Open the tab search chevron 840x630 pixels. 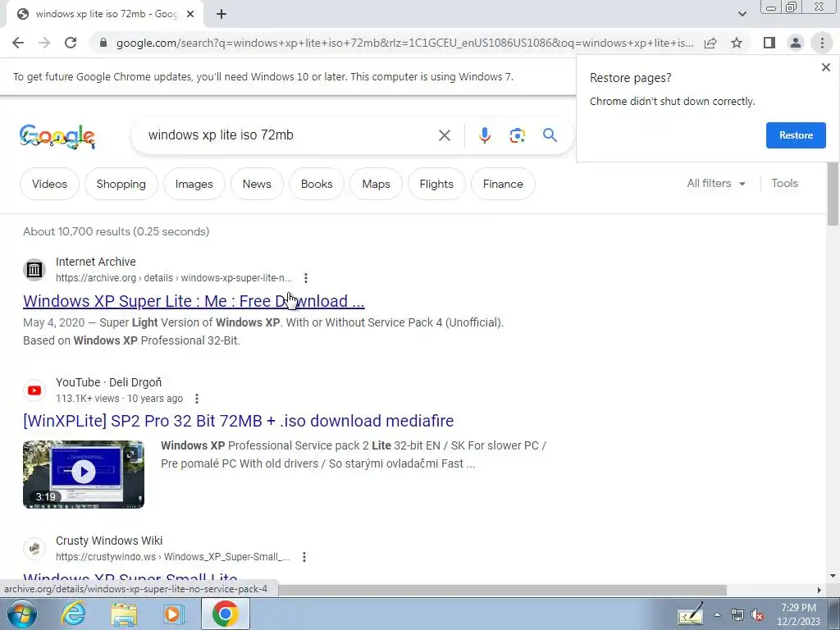coord(742,14)
